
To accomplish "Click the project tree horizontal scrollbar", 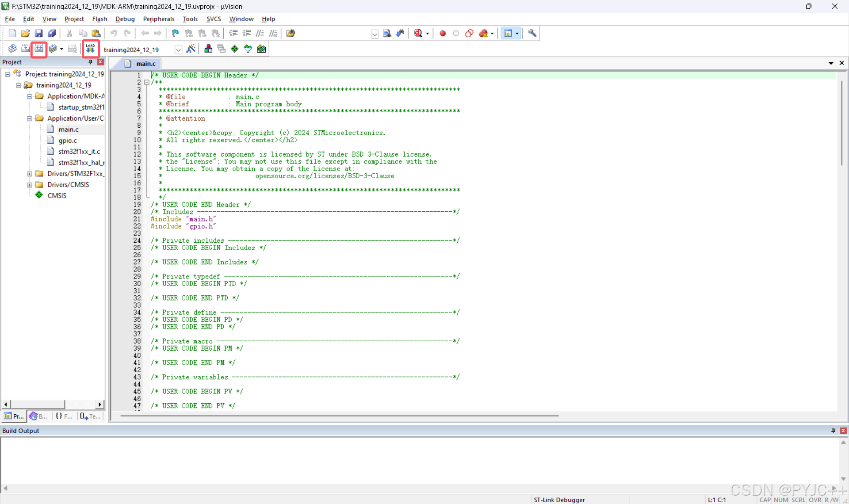I will (38, 404).
